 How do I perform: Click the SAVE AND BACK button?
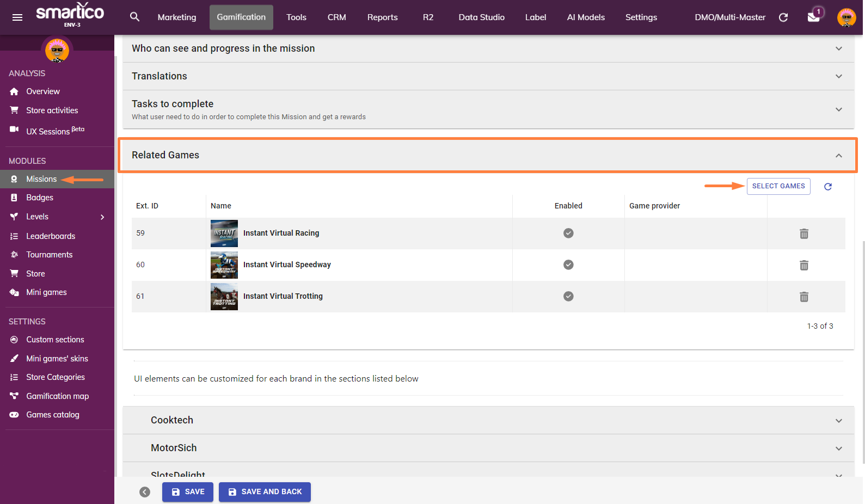click(x=265, y=492)
